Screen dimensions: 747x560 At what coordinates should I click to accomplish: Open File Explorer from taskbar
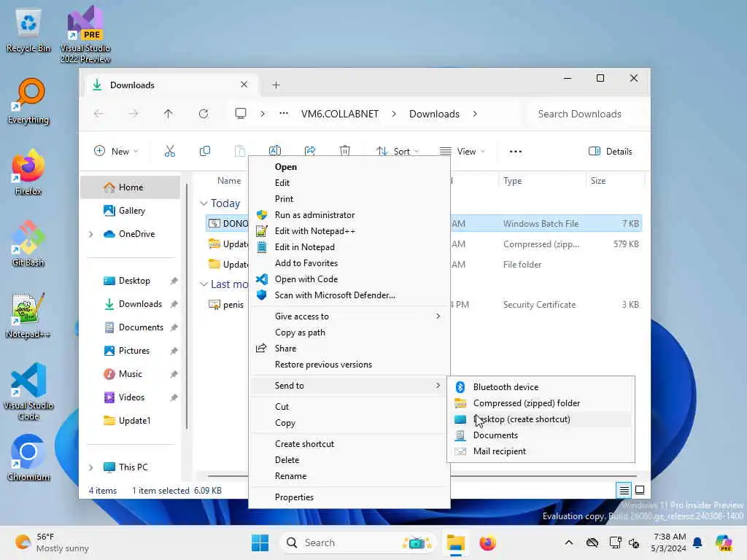click(455, 542)
